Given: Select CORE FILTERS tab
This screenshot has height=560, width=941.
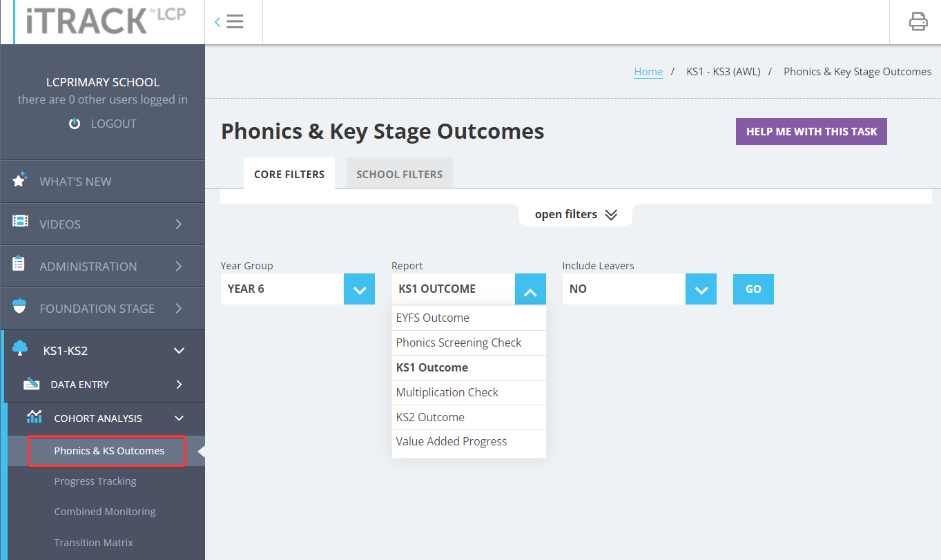Looking at the screenshot, I should [x=289, y=174].
